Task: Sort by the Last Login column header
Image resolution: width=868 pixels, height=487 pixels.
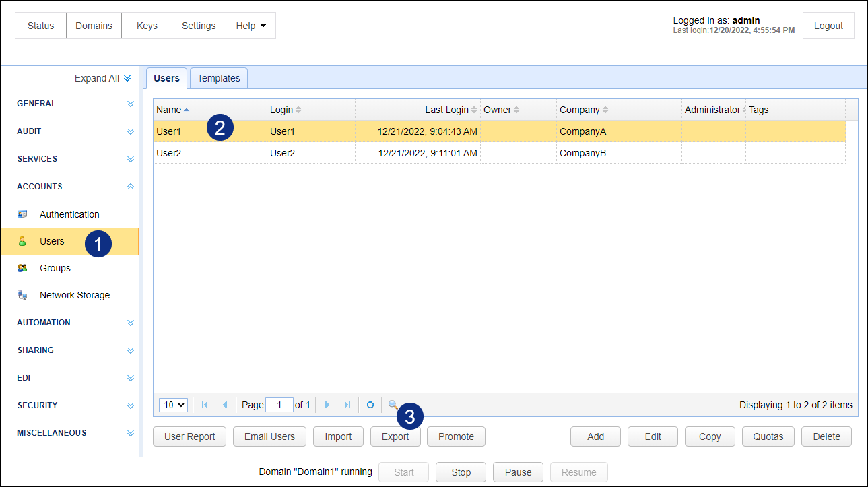Action: click(418, 110)
